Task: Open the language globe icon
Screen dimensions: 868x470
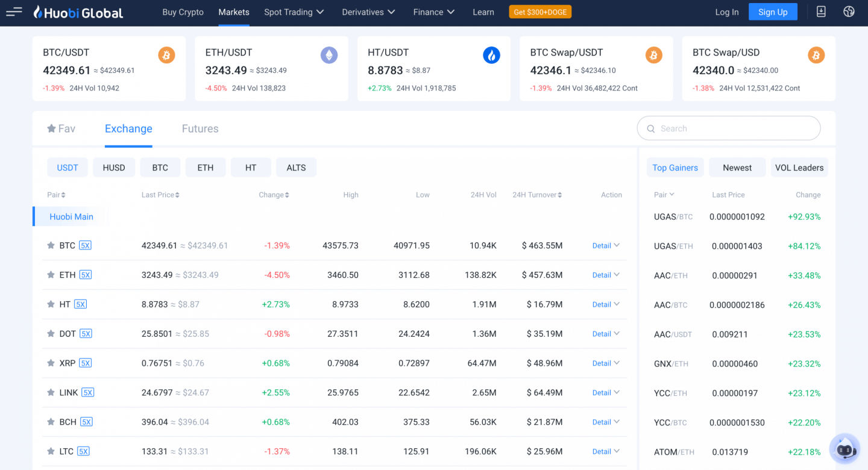Action: [849, 11]
